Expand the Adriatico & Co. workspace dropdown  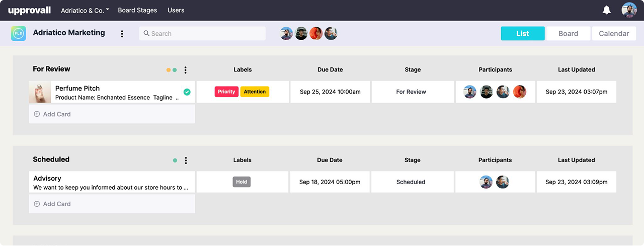(x=85, y=10)
